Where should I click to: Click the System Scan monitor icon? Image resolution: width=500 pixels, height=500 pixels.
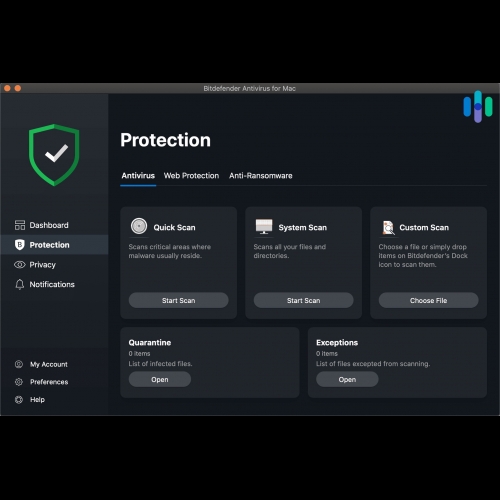pyautogui.click(x=264, y=227)
